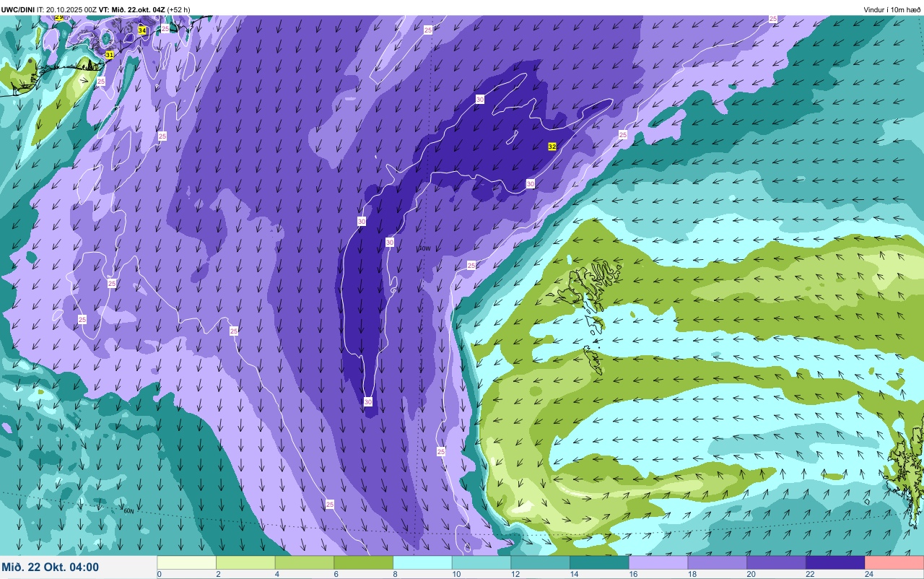Click the 4–6 green legend swatch
The image size is (924, 579).
point(305,562)
